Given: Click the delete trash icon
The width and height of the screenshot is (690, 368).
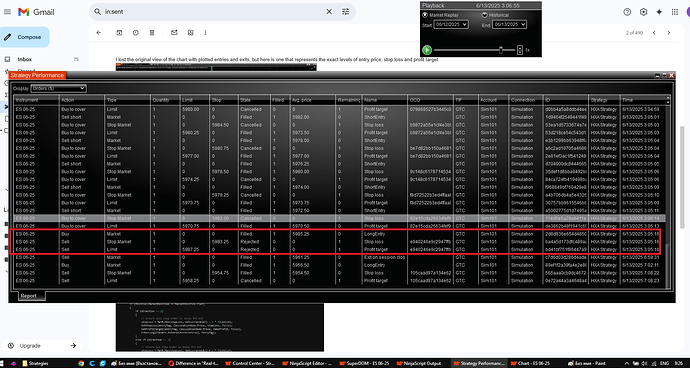Looking at the screenshot, I should pos(152,33).
